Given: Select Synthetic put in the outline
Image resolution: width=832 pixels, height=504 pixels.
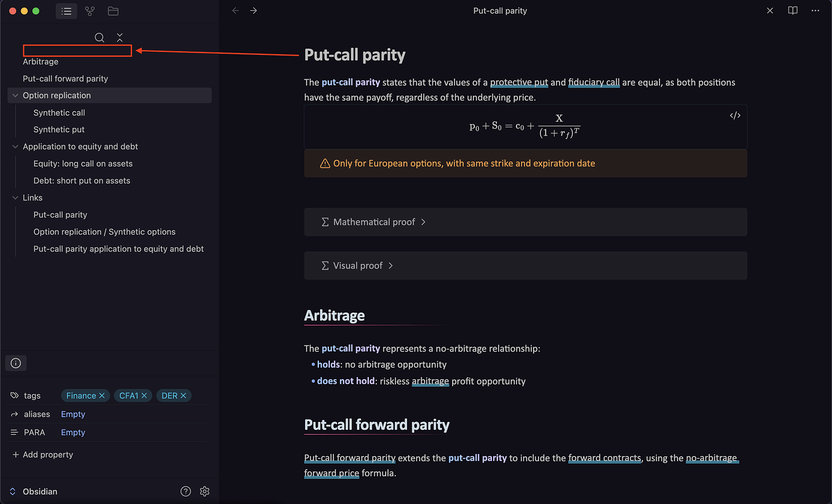Looking at the screenshot, I should pos(58,129).
